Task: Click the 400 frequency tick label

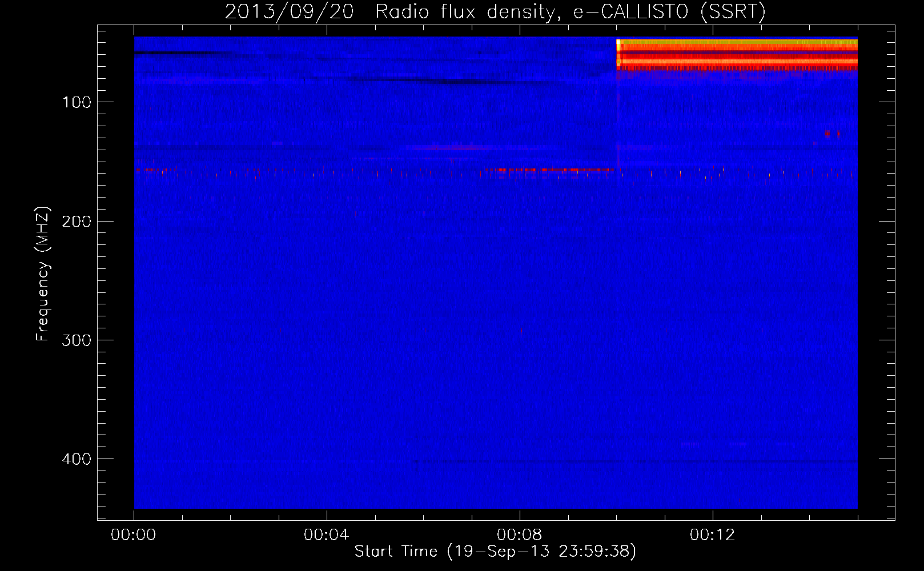Action: pos(77,459)
